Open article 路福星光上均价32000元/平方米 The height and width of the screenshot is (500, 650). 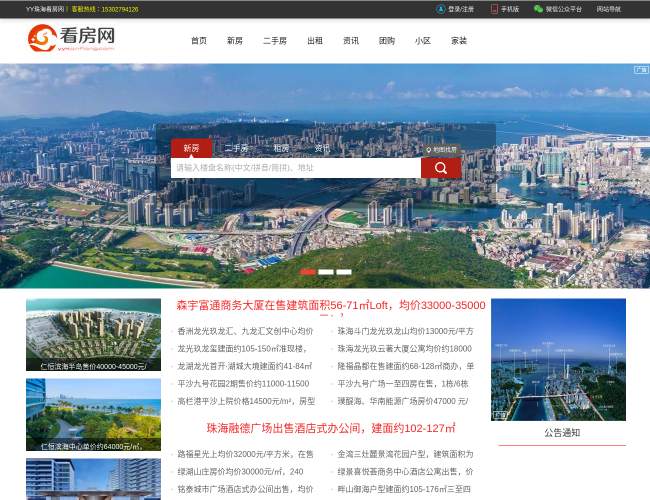click(245, 454)
